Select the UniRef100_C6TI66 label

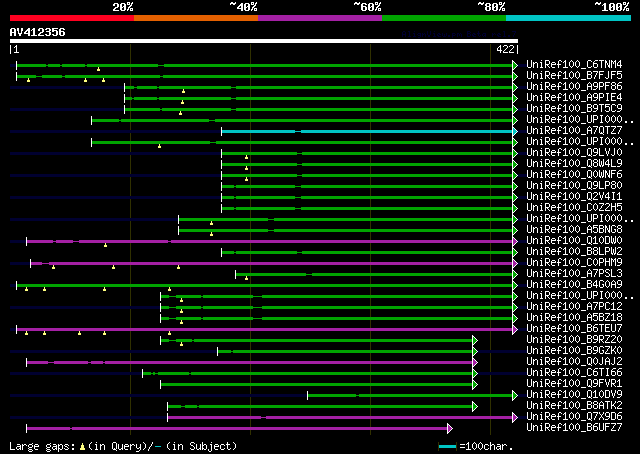[574, 373]
